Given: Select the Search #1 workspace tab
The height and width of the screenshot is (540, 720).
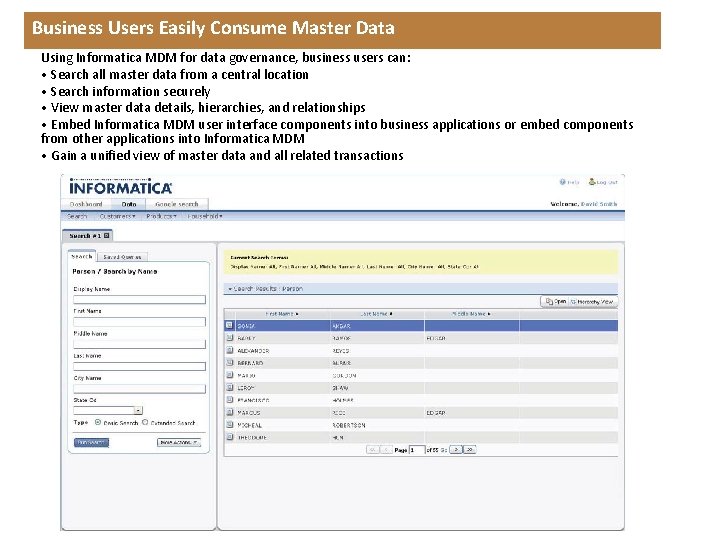Looking at the screenshot, I should (85, 236).
